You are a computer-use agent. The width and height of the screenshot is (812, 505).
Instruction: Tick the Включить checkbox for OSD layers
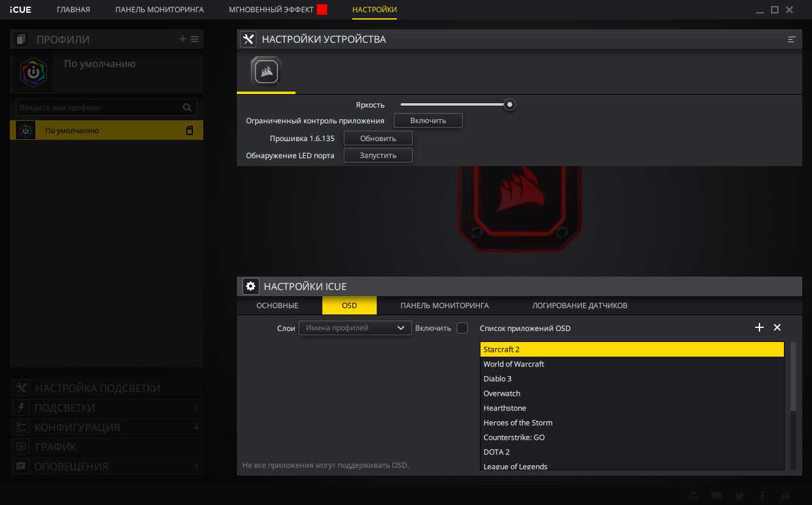(462, 328)
